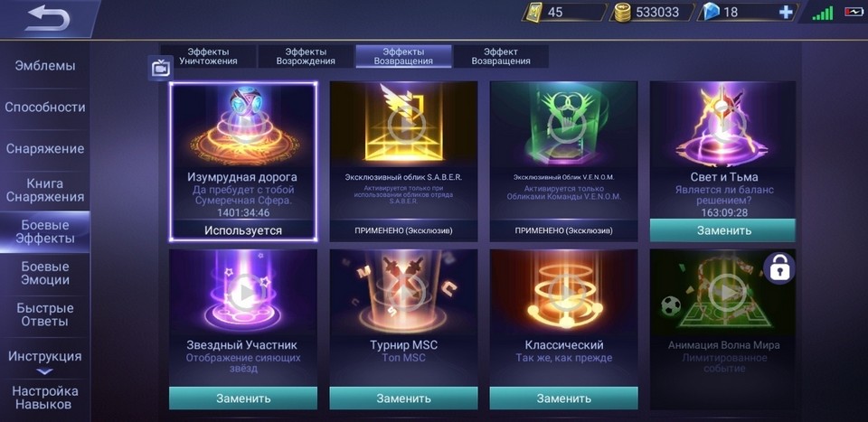This screenshot has height=422, width=868.
Task: Expand sidebar with the down chevron
Action: pyautogui.click(x=45, y=371)
